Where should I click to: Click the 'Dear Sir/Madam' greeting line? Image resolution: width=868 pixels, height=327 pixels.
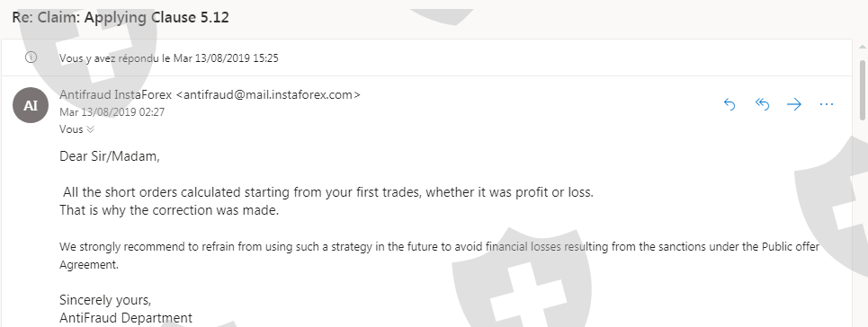tap(110, 156)
